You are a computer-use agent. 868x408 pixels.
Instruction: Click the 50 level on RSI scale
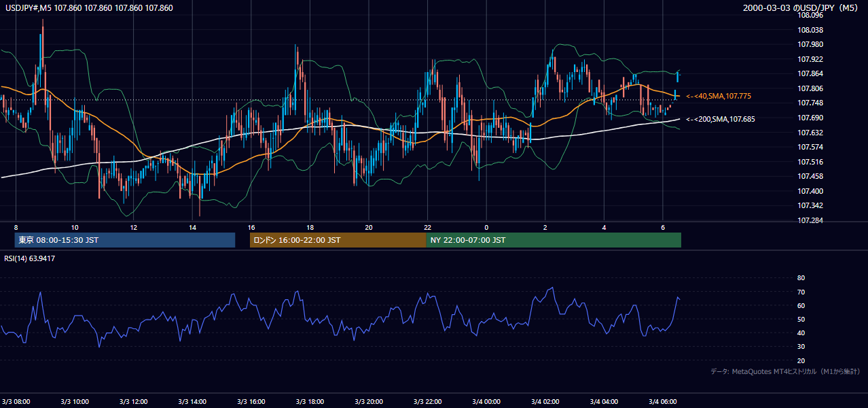801,319
